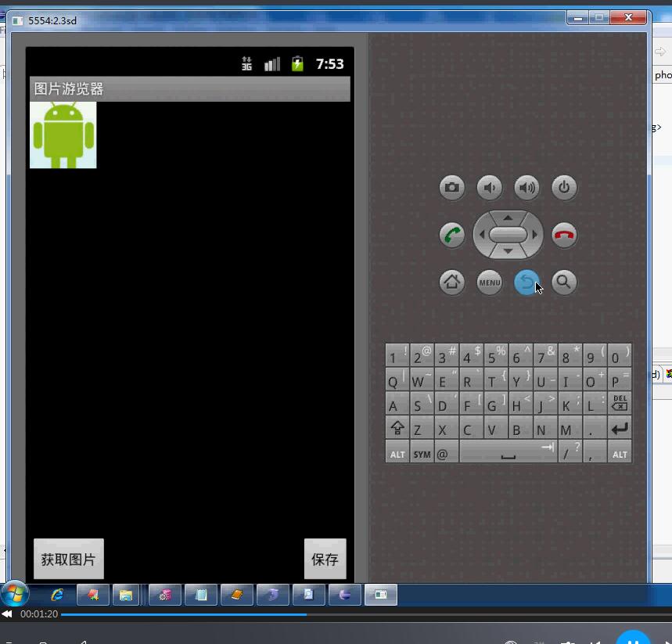The image size is (672, 644).
Task: Click the T key
Action: pos(496,380)
